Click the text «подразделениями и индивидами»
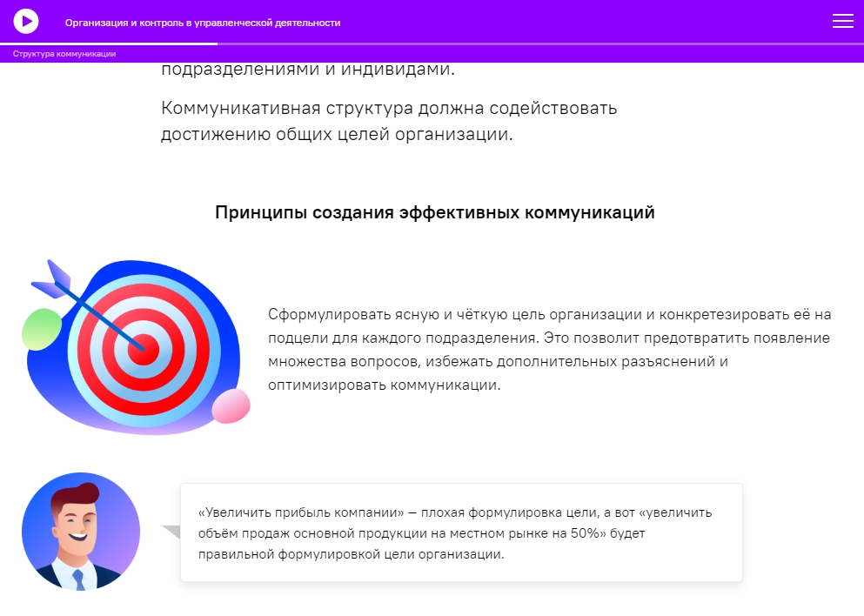The image size is (864, 616). 307,70
